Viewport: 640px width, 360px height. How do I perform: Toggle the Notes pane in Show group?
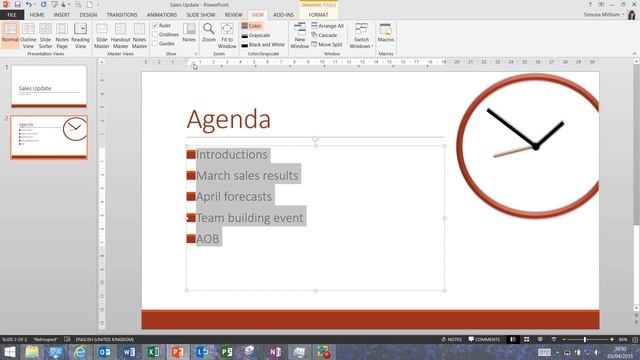pos(189,33)
